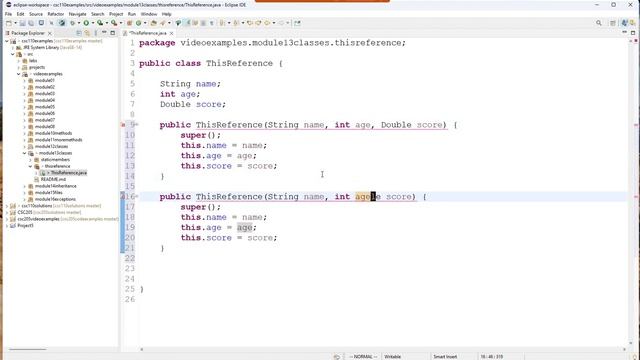Click the Open Perspective icon
640x360 pixels.
point(613,23)
